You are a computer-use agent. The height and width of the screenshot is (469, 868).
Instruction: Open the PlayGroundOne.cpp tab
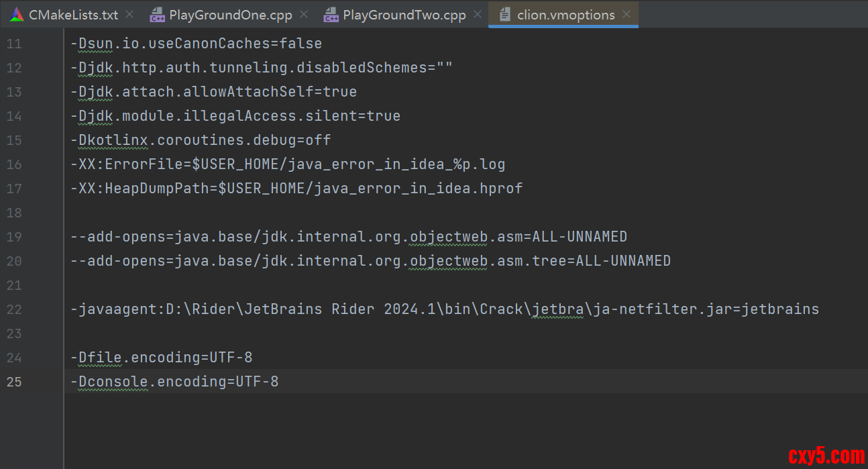[230, 15]
